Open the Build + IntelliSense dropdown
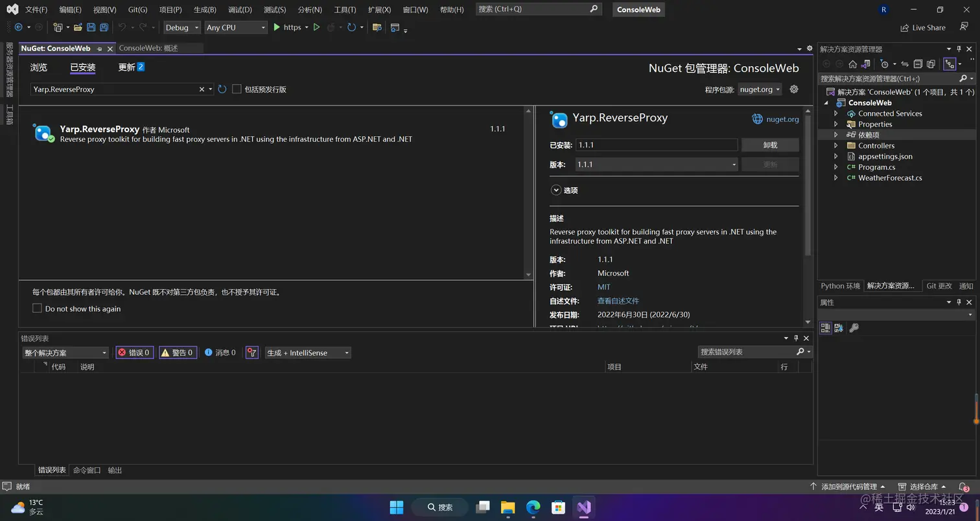Viewport: 980px width, 521px height. [308, 353]
